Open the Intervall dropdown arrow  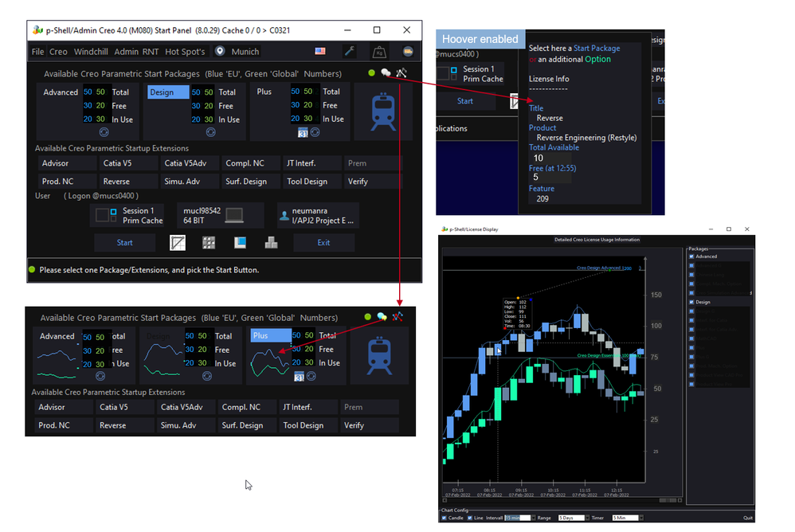pyautogui.click(x=533, y=518)
